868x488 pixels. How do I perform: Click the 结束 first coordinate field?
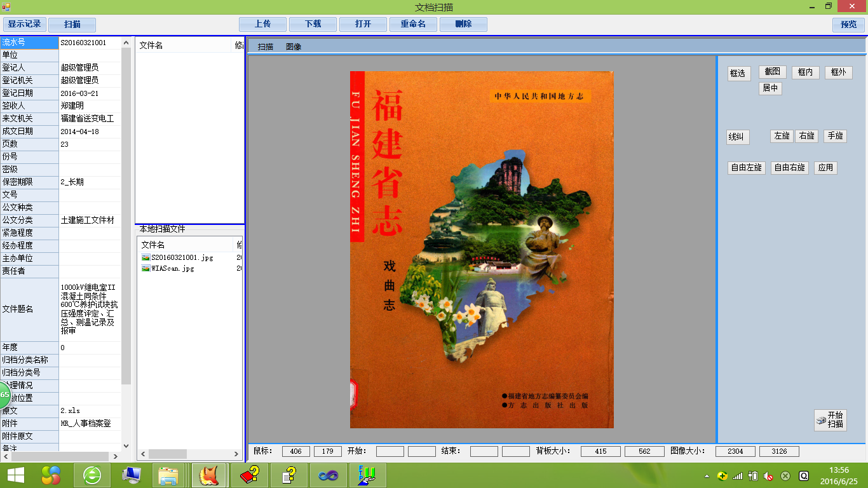(484, 451)
